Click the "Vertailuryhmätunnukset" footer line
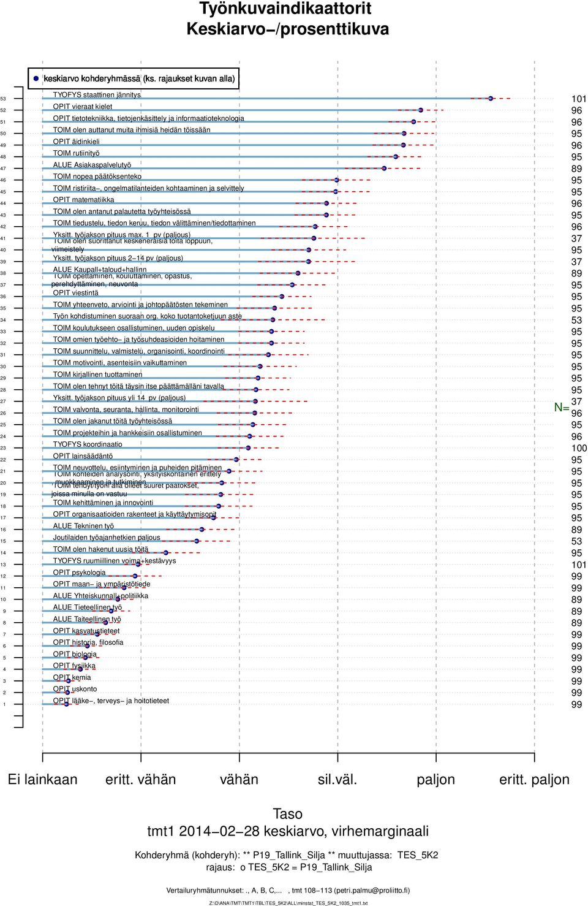The image size is (588, 906). click(x=288, y=891)
